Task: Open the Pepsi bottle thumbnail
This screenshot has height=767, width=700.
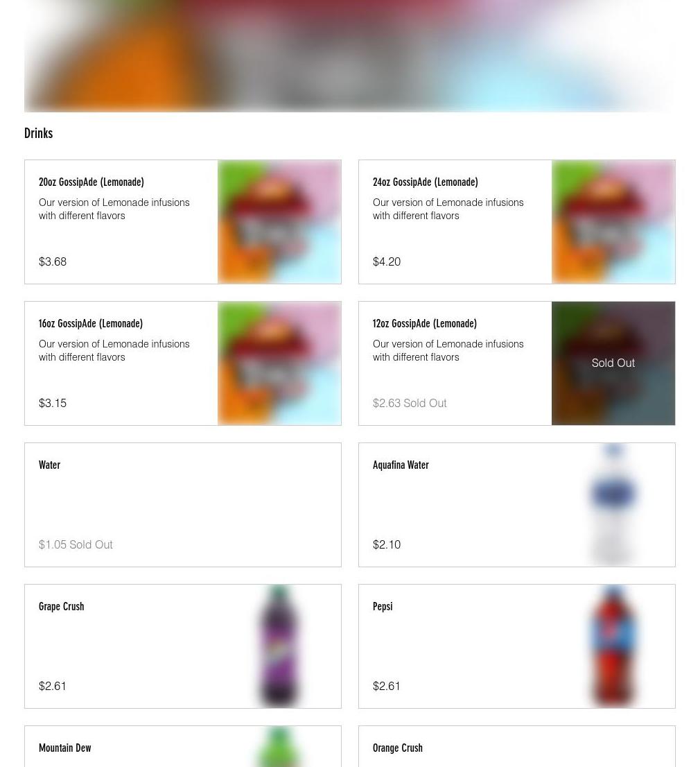Action: [613, 646]
